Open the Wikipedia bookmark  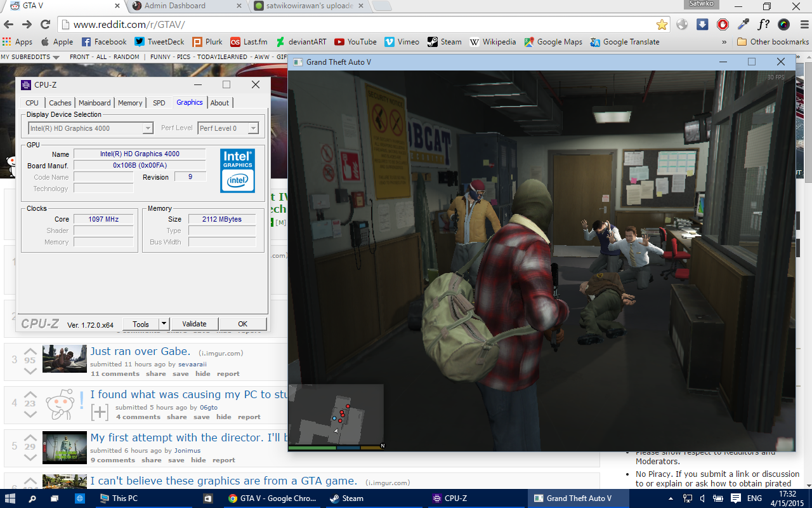click(492, 42)
